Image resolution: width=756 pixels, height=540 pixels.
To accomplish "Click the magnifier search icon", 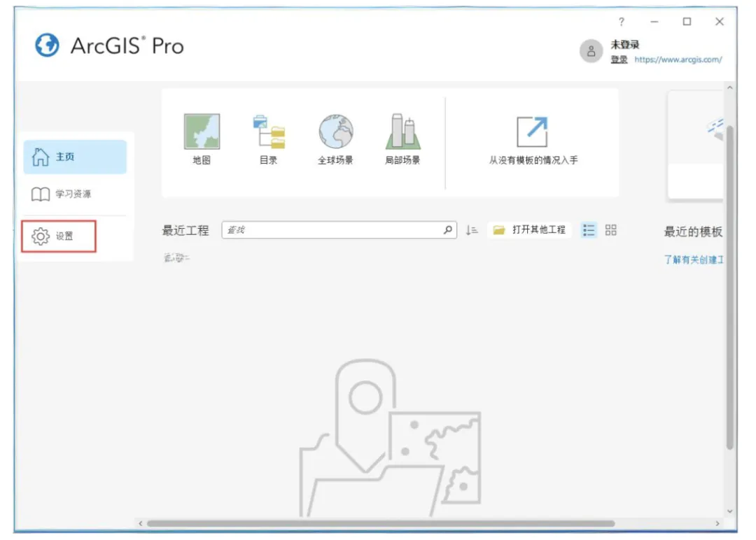I will pyautogui.click(x=448, y=229).
